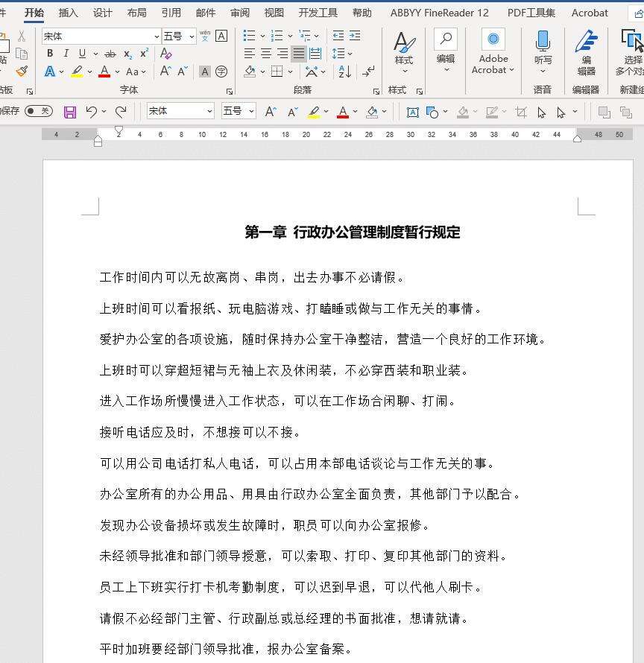Cut selection with scissors icon
Viewport: 644px width, 663px height.
(22, 36)
